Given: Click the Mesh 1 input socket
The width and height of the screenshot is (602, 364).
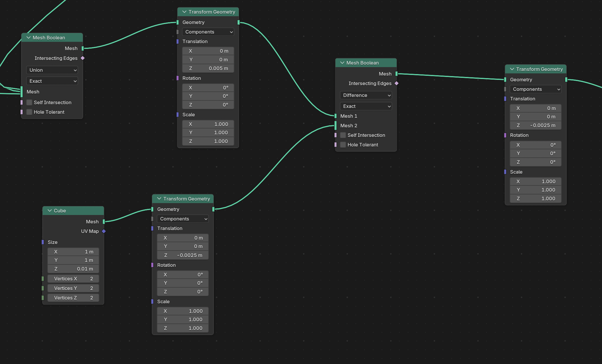Looking at the screenshot, I should point(335,116).
